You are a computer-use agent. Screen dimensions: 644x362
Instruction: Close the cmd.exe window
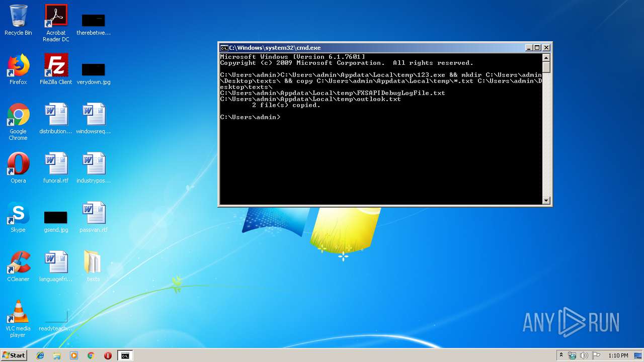tap(546, 48)
